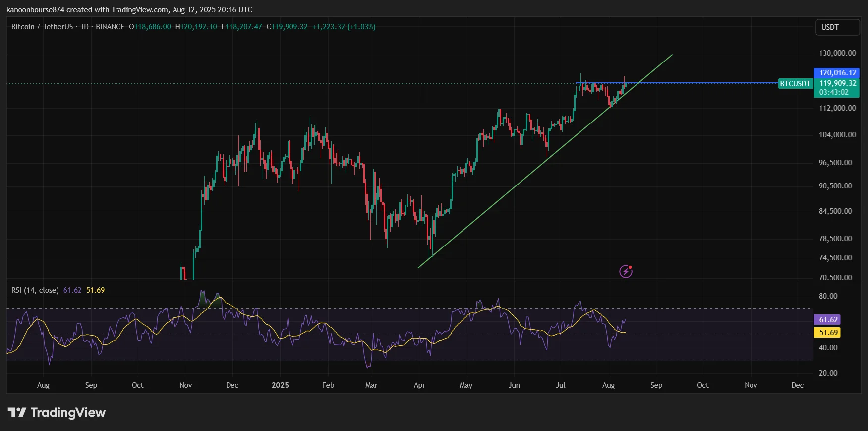
Task: Click the 119,909.32 current price label
Action: pyautogui.click(x=837, y=83)
